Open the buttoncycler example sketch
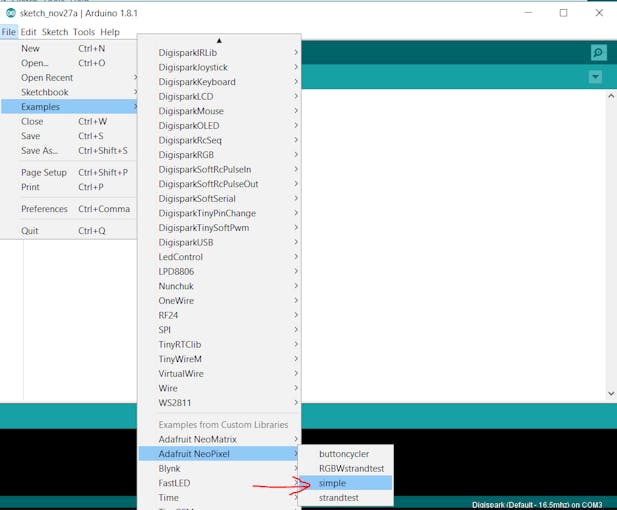Image resolution: width=617 pixels, height=510 pixels. (x=345, y=454)
